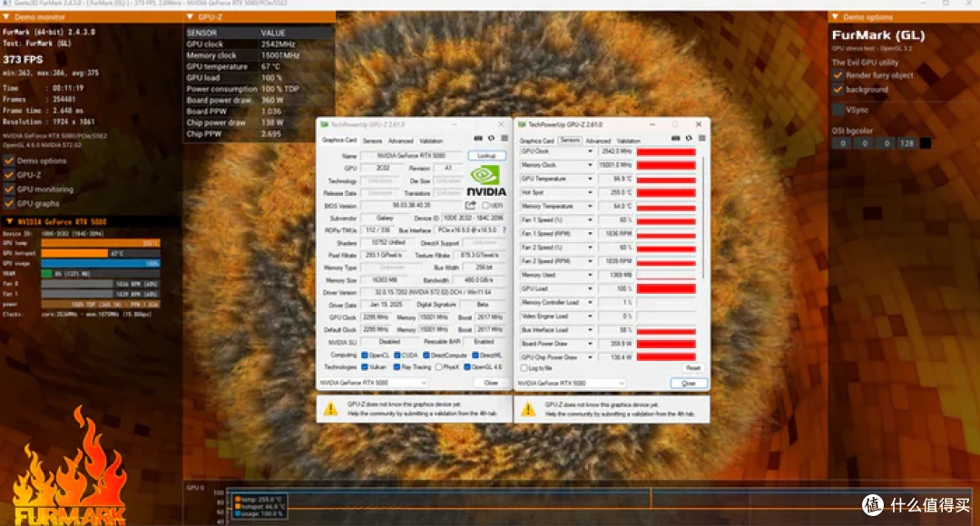Toggle the DirectML checkbox
The height and width of the screenshot is (526, 980).
click(x=475, y=355)
